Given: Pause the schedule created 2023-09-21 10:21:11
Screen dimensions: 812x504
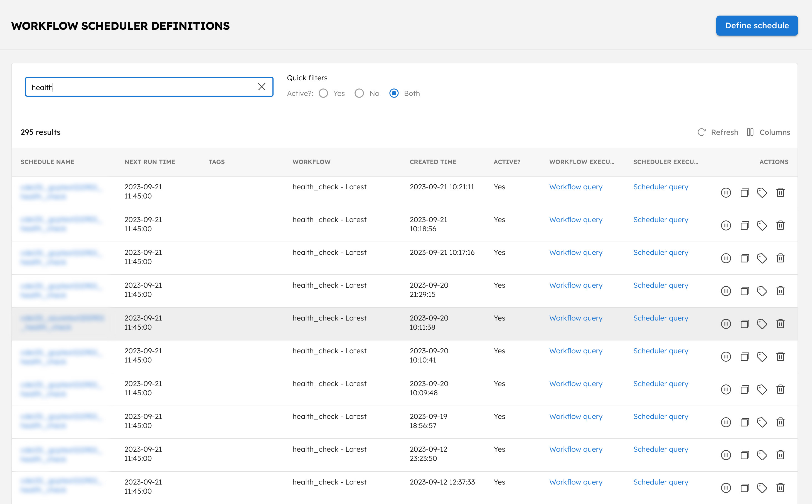Looking at the screenshot, I should [x=726, y=192].
